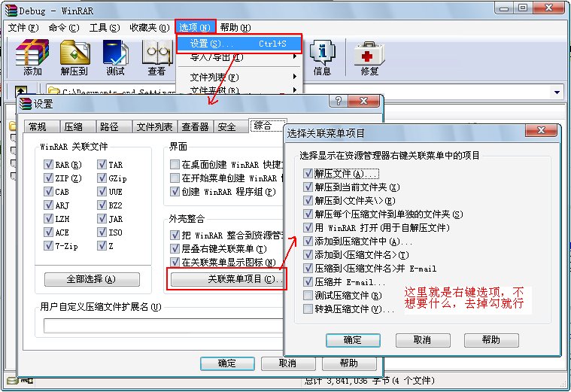Viewport: 571px width, 392px height.
Task: Uncheck the ZIP file association
Action: (x=48, y=178)
